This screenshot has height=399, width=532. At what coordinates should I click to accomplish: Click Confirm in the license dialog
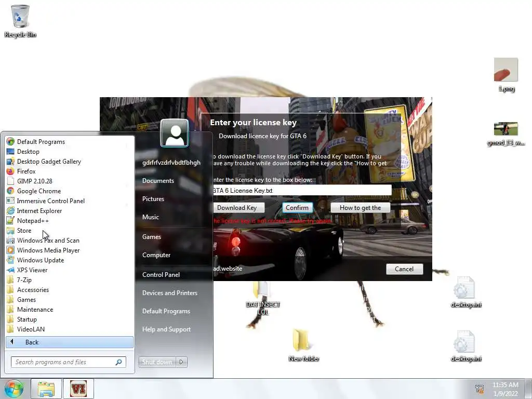coord(297,208)
